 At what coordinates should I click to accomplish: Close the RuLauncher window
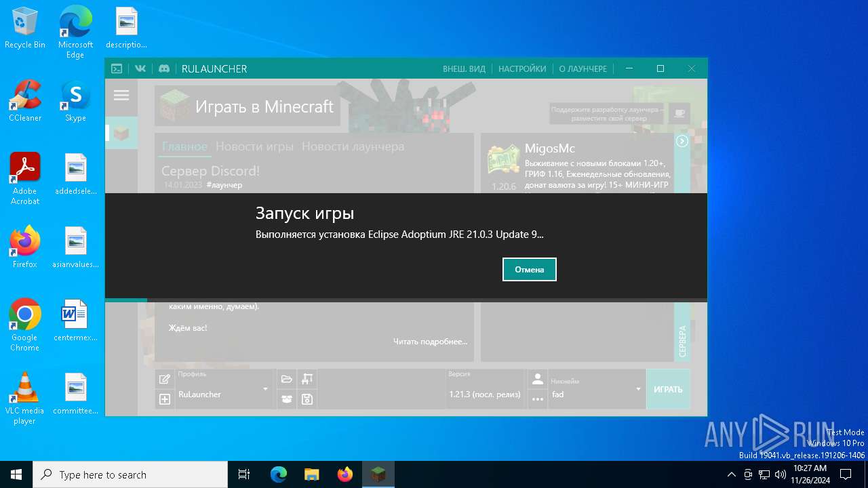[x=692, y=68]
